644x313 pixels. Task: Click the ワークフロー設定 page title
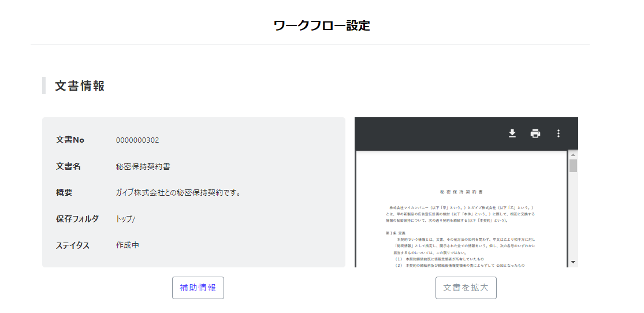pos(322,25)
